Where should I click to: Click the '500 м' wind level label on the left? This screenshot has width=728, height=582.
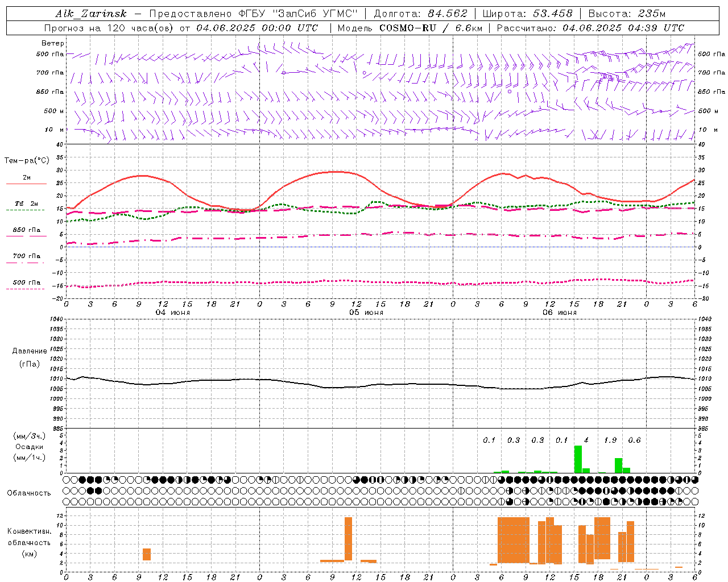55,111
